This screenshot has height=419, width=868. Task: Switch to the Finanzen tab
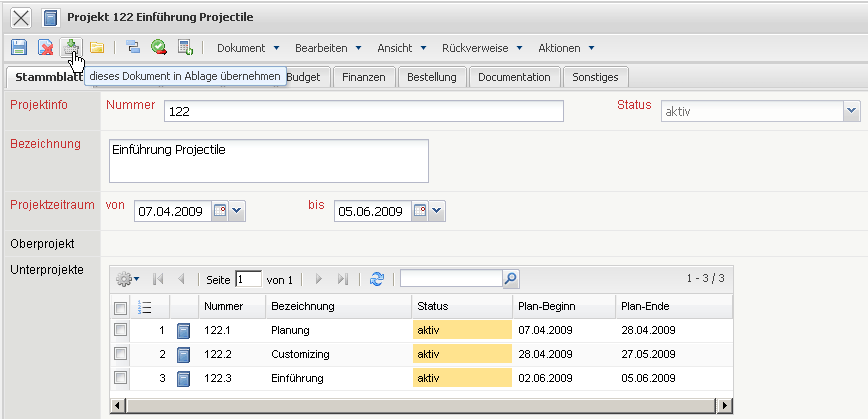click(x=363, y=77)
